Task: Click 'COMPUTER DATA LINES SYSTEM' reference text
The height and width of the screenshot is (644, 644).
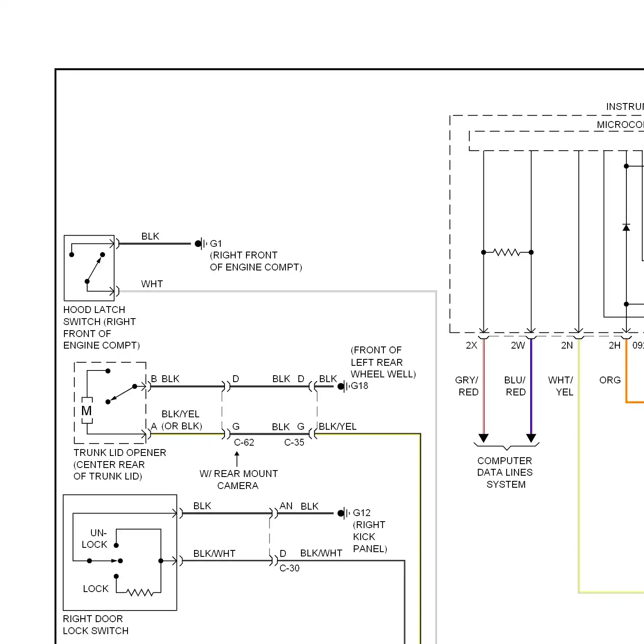Action: (x=505, y=472)
